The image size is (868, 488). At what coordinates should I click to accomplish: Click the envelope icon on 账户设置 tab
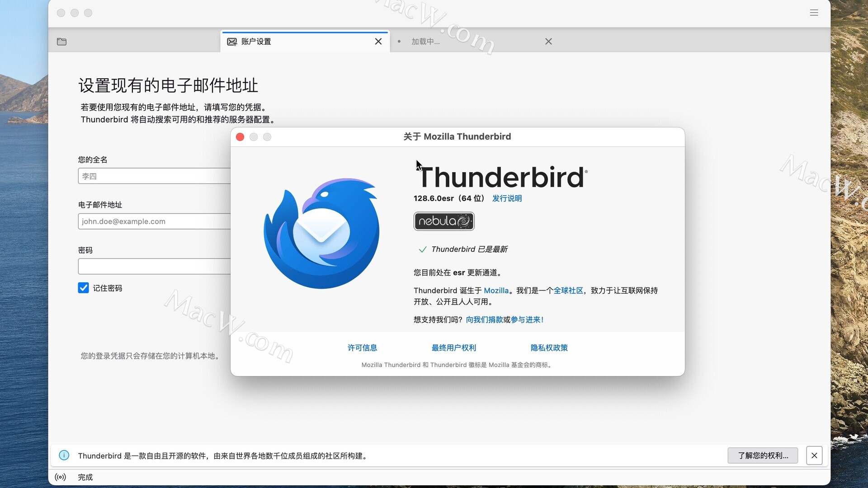pos(232,42)
